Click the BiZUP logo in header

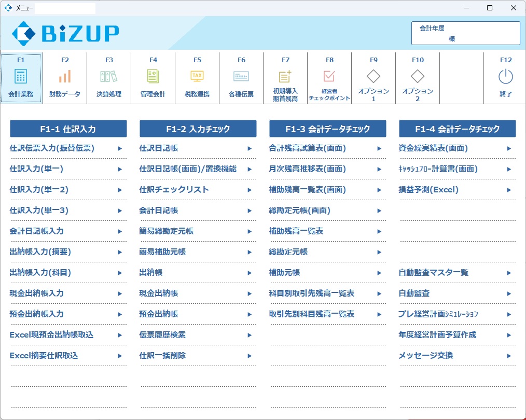(x=65, y=34)
